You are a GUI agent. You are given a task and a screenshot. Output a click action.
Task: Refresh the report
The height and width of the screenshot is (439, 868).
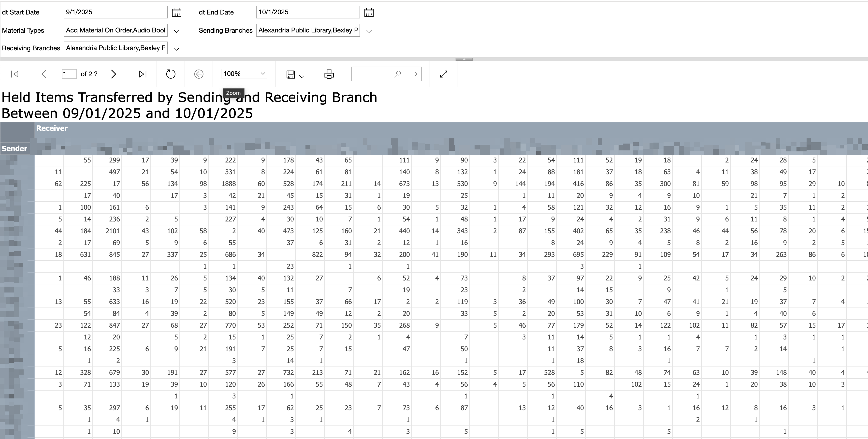(171, 74)
